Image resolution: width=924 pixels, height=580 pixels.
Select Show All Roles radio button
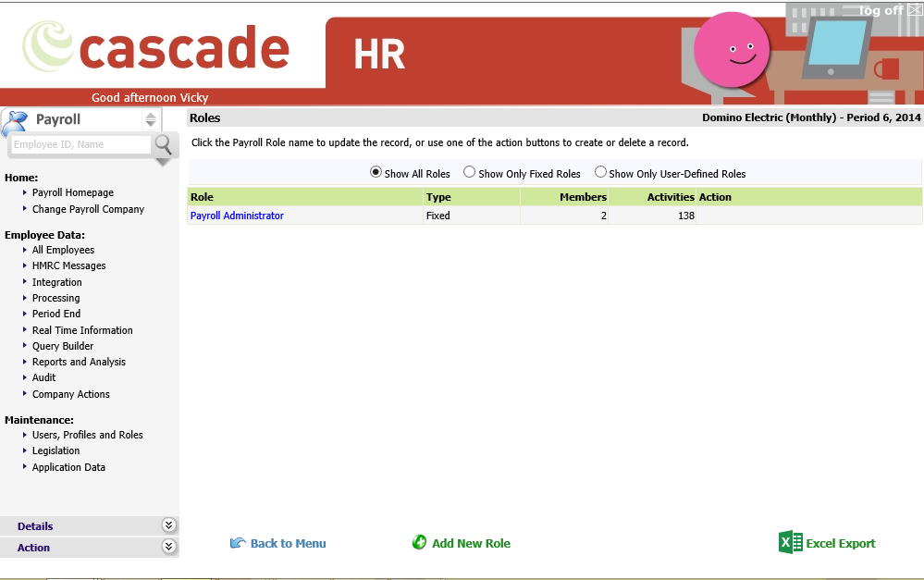376,172
